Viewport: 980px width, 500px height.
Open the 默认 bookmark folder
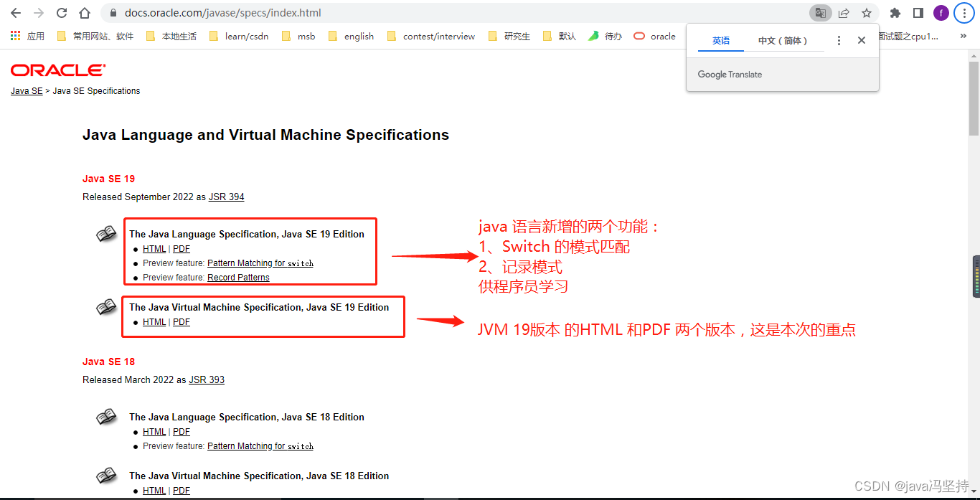560,36
